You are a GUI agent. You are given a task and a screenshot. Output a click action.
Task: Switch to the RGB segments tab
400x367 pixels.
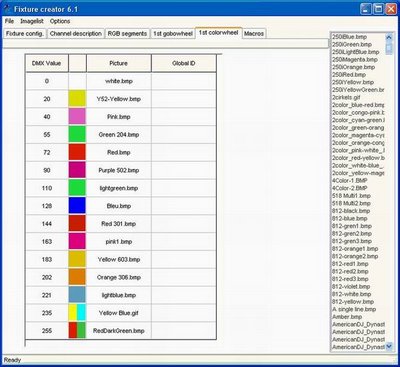pos(127,34)
